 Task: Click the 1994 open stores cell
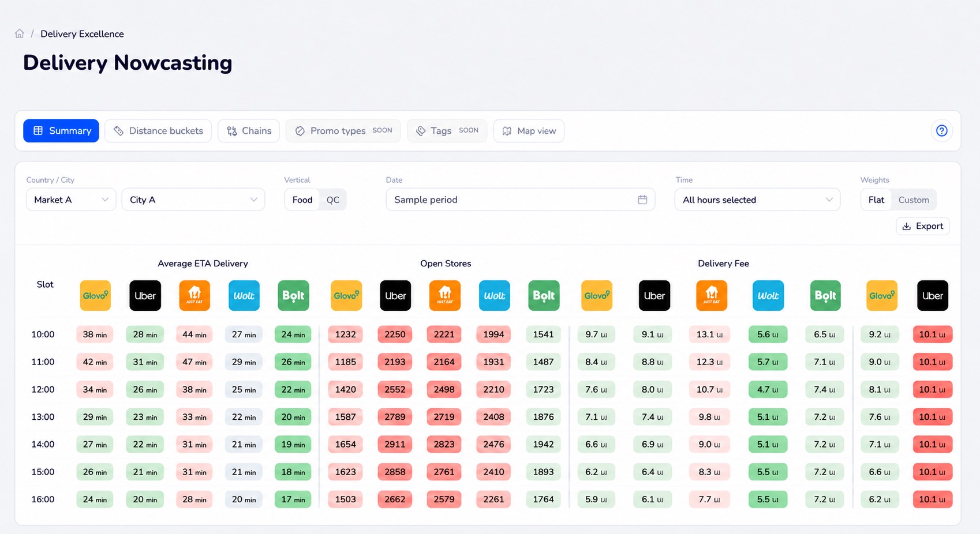(494, 334)
